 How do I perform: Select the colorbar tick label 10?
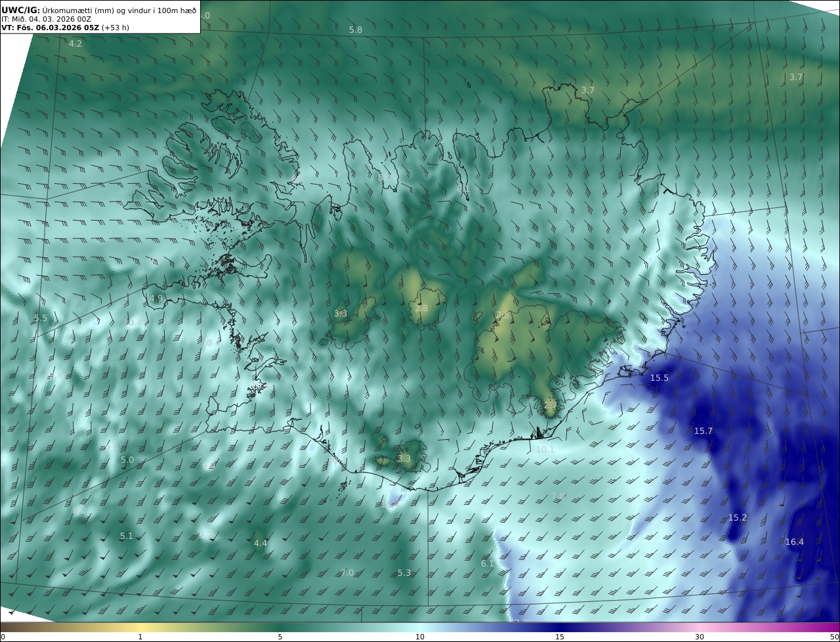coord(420,637)
